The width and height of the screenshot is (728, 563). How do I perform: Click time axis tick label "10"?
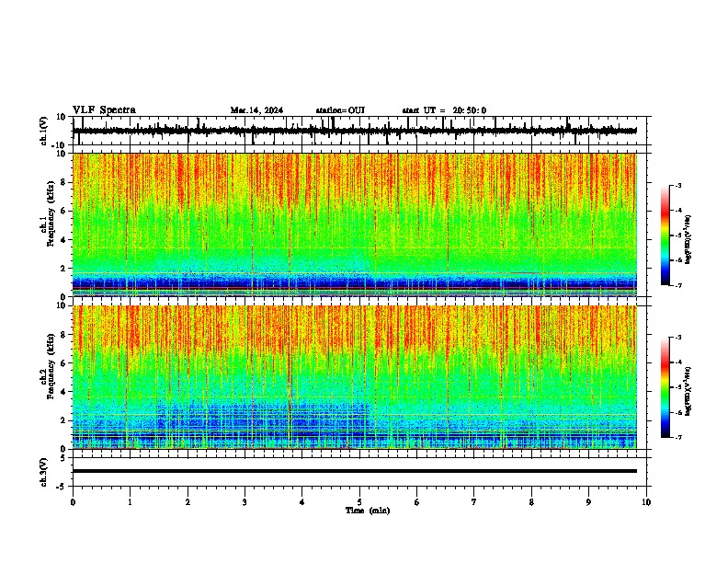[x=646, y=502]
